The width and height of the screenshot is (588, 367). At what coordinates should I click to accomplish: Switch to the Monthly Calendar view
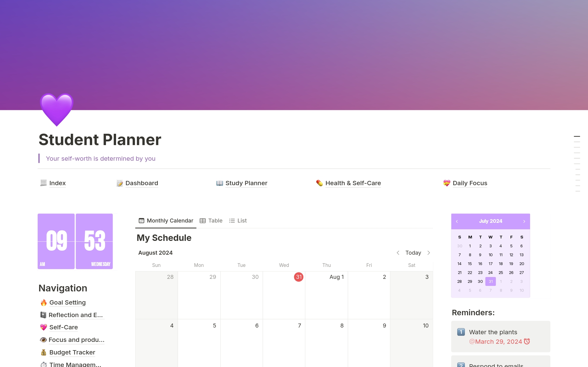click(x=165, y=220)
